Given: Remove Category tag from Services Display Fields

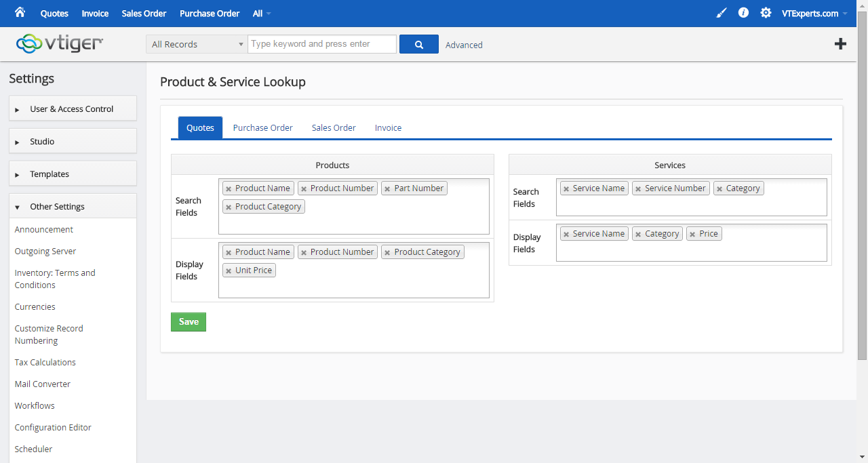Looking at the screenshot, I should pos(638,235).
